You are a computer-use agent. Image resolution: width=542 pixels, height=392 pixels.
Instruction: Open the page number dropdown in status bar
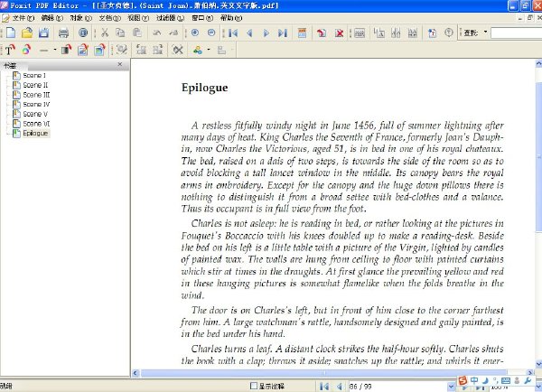(x=451, y=387)
